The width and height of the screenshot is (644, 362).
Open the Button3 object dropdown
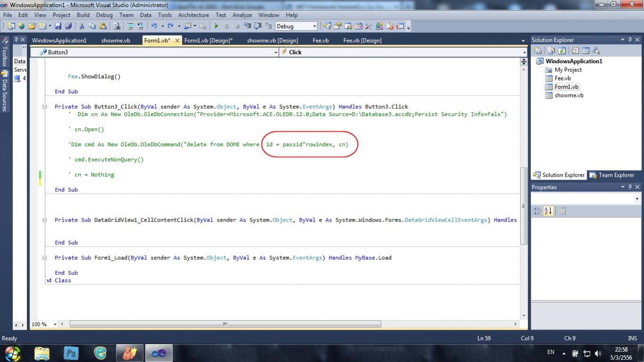276,52
